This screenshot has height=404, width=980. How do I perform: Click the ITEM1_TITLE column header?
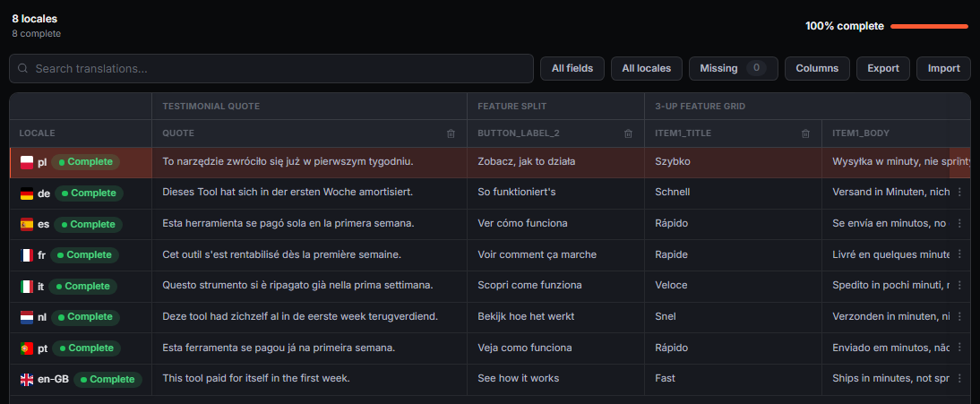pos(733,133)
